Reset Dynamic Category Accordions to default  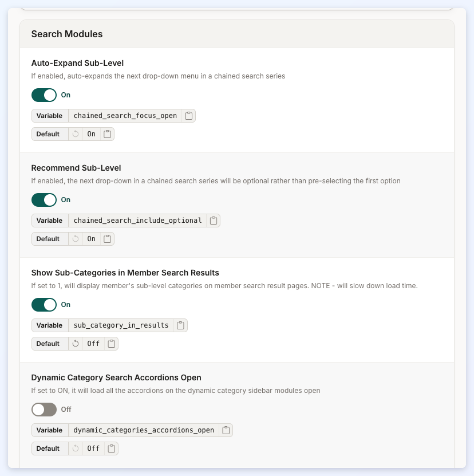(x=76, y=449)
